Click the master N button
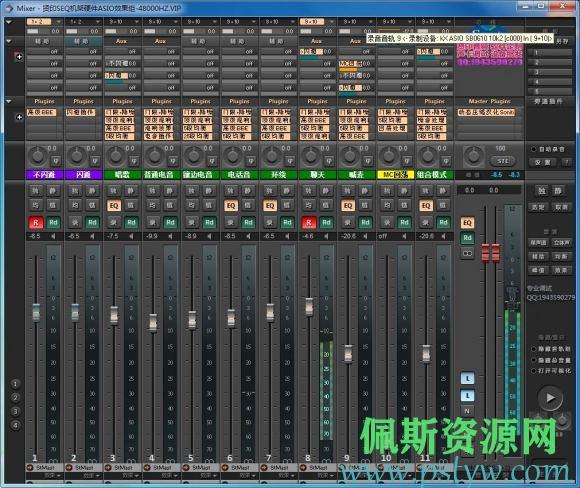This screenshot has height=488, width=580. 467,411
